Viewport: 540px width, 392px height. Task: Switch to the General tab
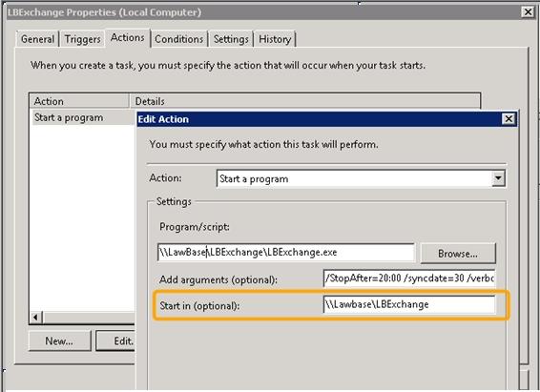pyautogui.click(x=37, y=39)
